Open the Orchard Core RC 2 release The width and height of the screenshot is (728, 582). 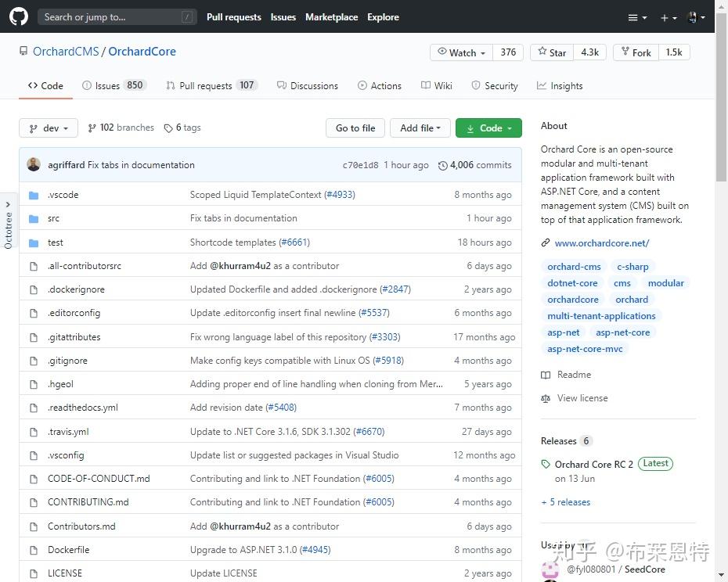(594, 464)
